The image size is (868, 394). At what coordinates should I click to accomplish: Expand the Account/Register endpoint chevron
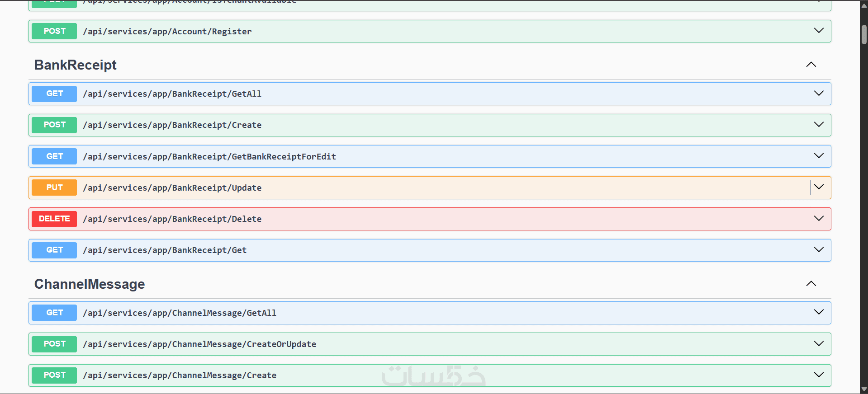point(819,31)
